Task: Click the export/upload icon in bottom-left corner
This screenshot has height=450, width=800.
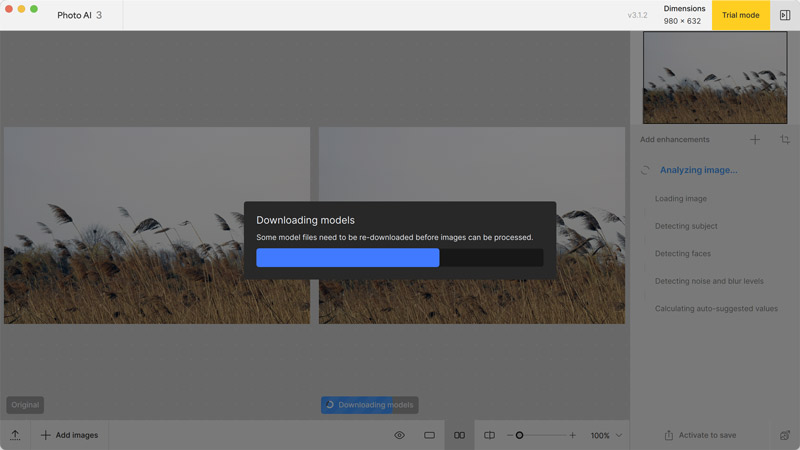Action: [15, 435]
